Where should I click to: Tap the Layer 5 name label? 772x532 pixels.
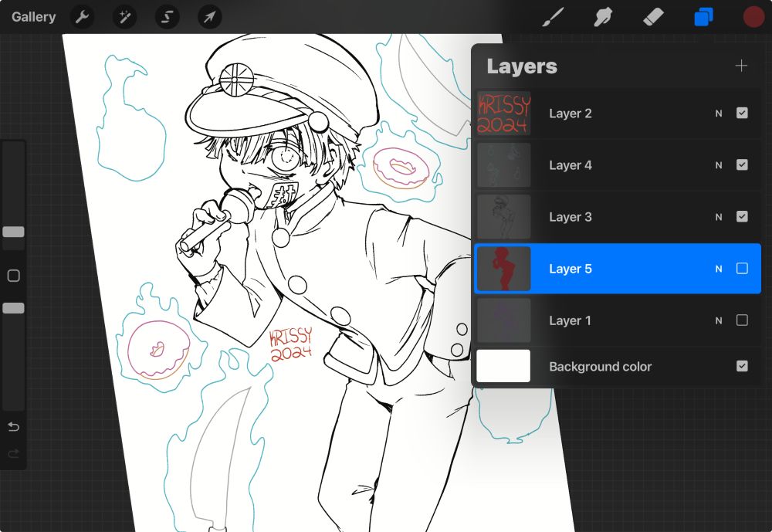tap(571, 269)
